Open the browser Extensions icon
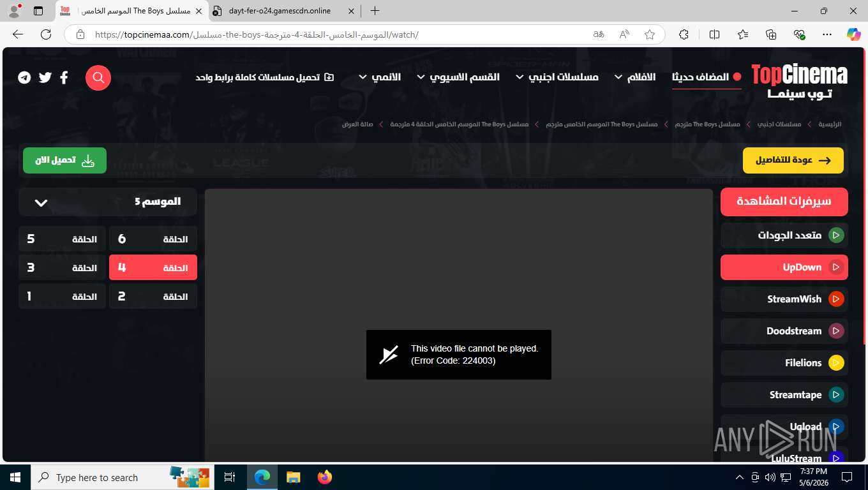This screenshot has height=490, width=868. coord(684,34)
